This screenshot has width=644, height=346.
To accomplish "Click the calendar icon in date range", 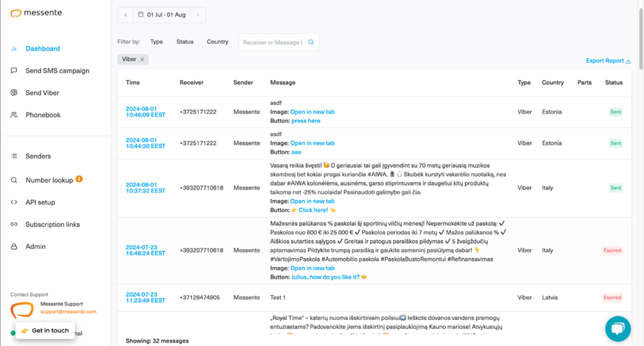I will click(x=141, y=14).
